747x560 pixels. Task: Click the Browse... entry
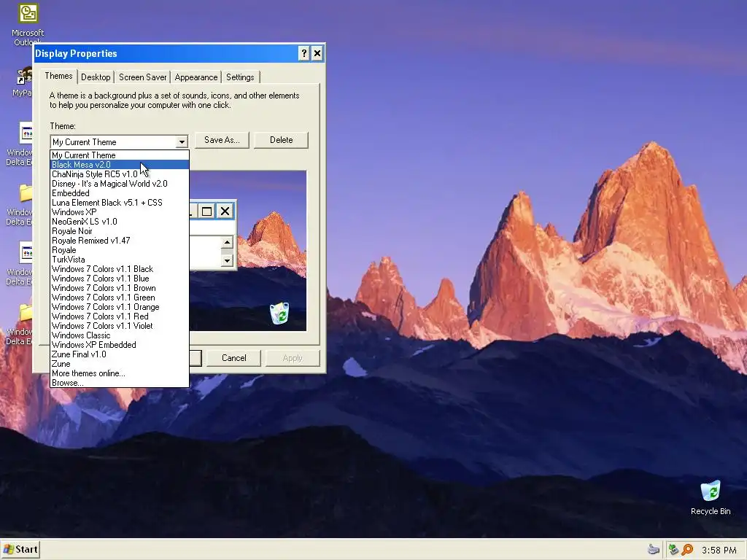coord(120,384)
